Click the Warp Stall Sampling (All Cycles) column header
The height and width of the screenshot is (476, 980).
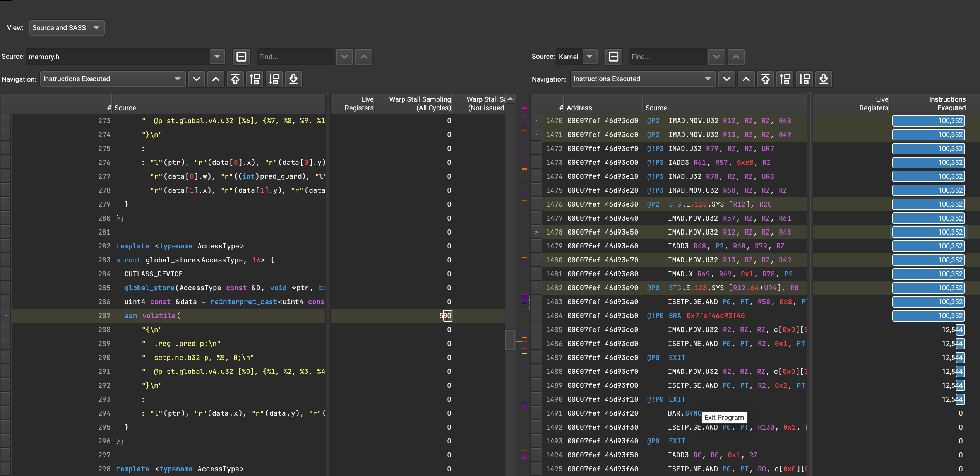tap(419, 103)
